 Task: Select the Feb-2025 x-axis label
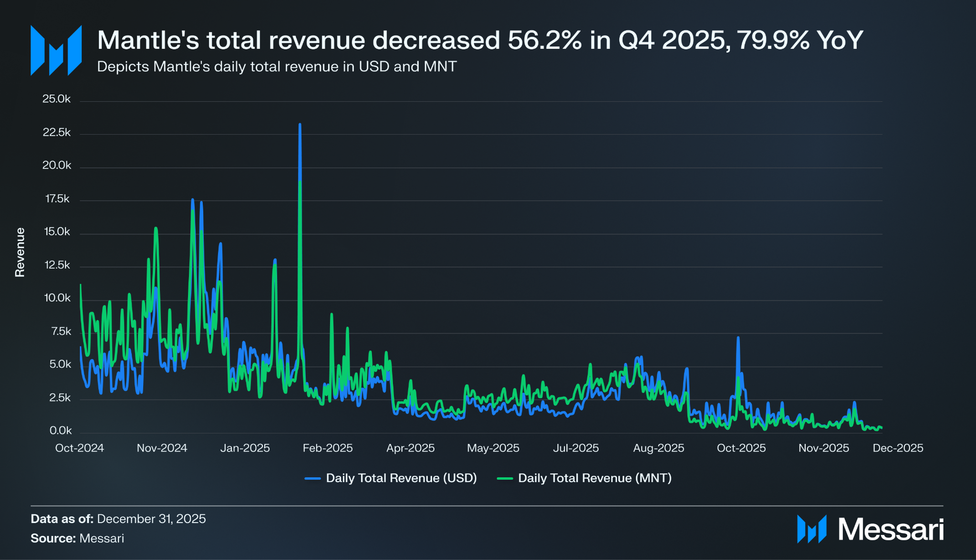pyautogui.click(x=328, y=448)
